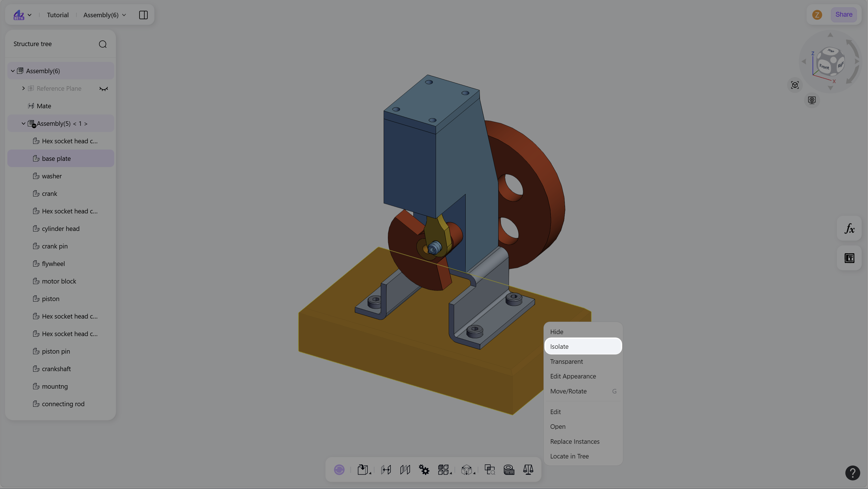Select the four-cubes Pattern tool

coord(443,469)
